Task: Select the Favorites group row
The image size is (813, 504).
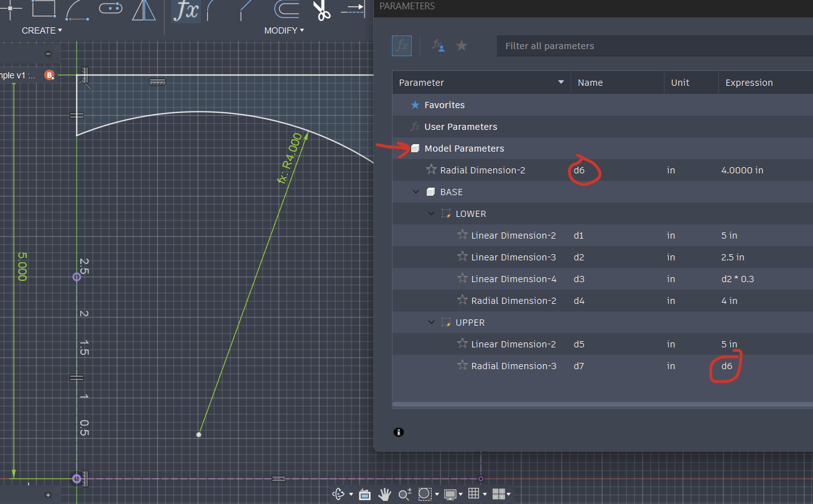Action: (x=602, y=105)
